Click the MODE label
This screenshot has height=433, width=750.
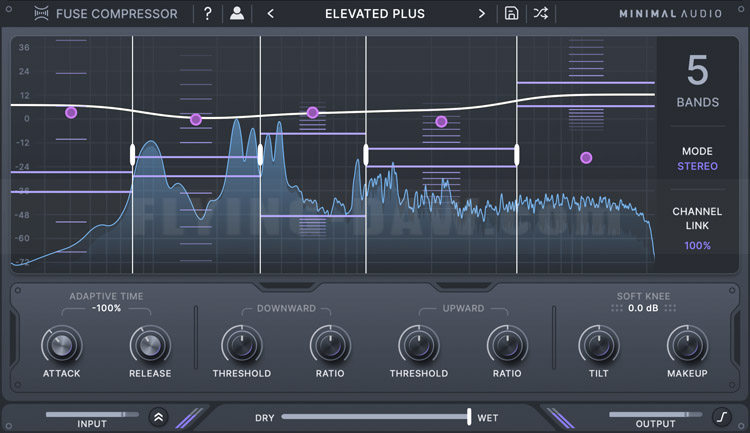coord(697,151)
